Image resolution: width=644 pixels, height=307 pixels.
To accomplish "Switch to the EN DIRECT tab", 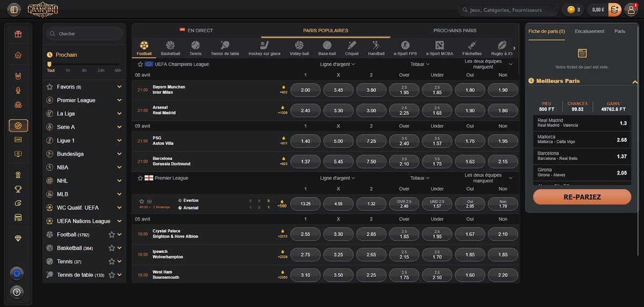I will pos(196,31).
